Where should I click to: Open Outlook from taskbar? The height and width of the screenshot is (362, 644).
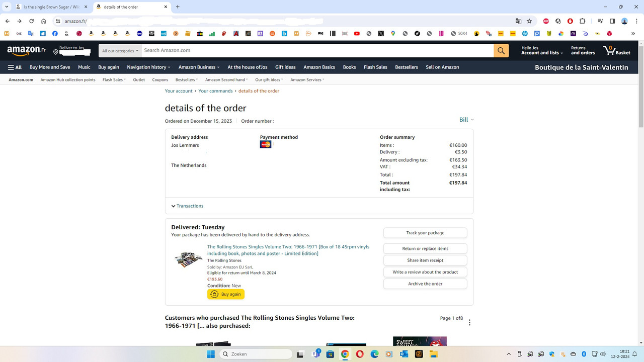pyautogui.click(x=404, y=354)
